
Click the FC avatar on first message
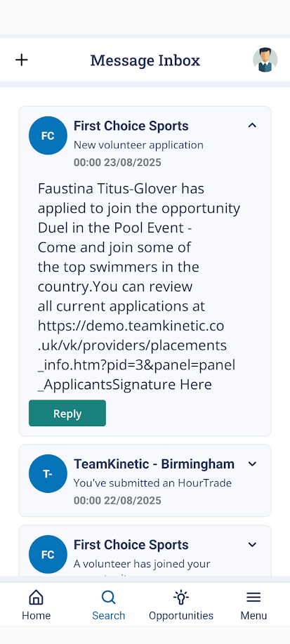(48, 136)
